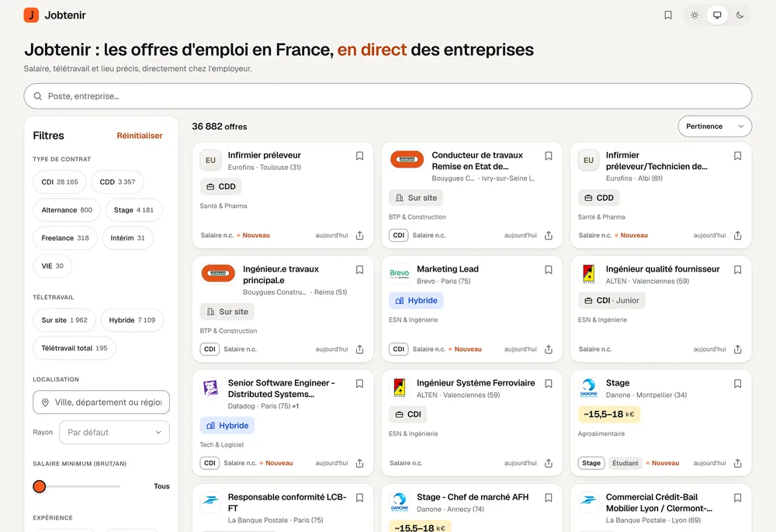The height and width of the screenshot is (532, 776).
Task: Bookmark Ingénieur Système Ferroviaire offer
Action: (x=549, y=383)
